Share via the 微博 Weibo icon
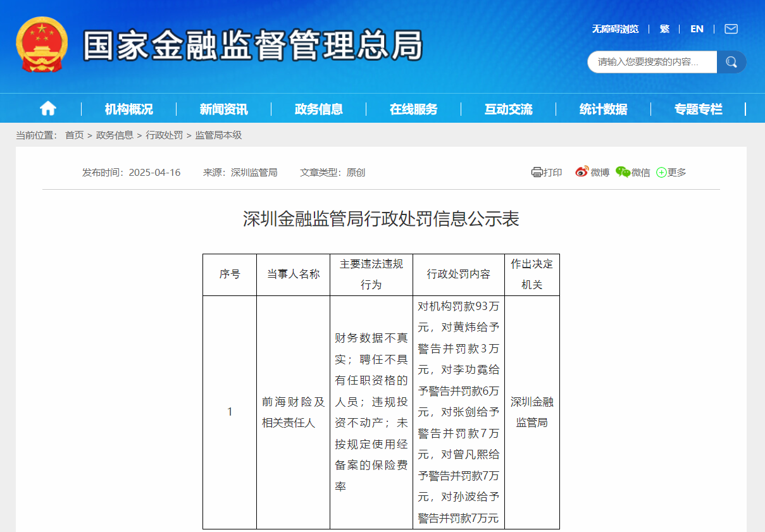The width and height of the screenshot is (765, 532). (x=582, y=172)
